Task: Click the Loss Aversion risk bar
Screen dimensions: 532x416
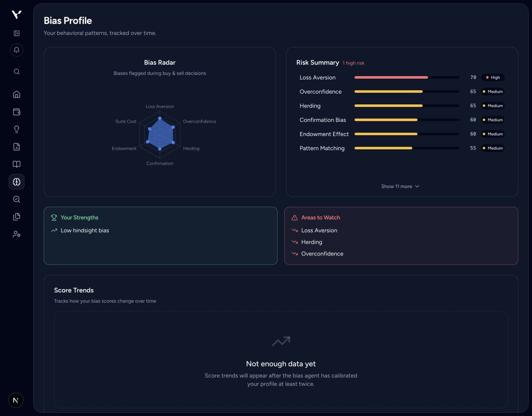Action: (407, 77)
